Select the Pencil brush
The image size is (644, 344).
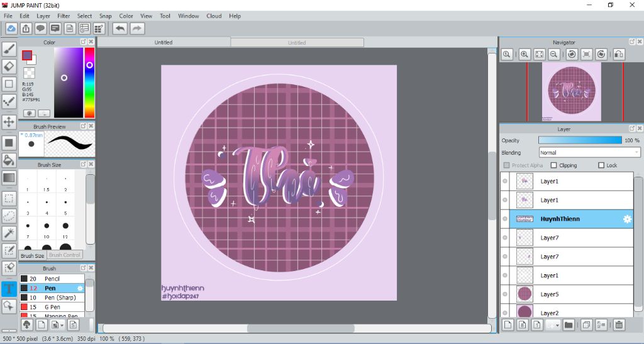[52, 279]
